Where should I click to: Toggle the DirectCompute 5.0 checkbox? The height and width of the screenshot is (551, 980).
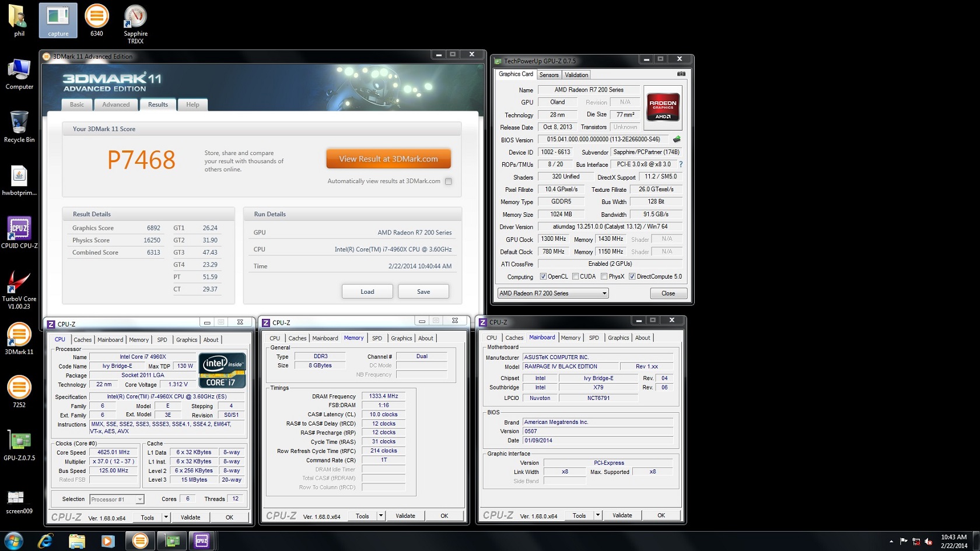coord(632,276)
